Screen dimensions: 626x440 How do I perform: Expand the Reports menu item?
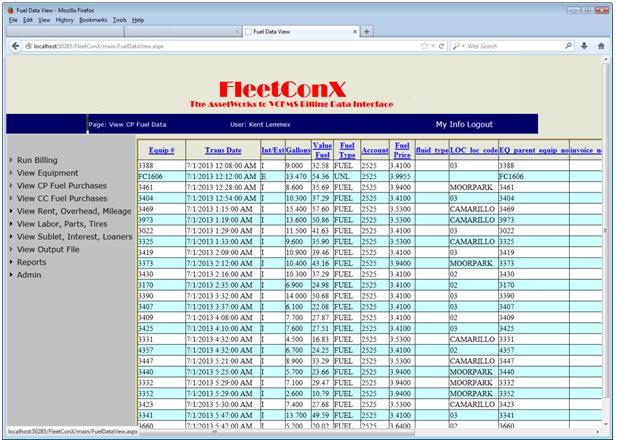(31, 262)
